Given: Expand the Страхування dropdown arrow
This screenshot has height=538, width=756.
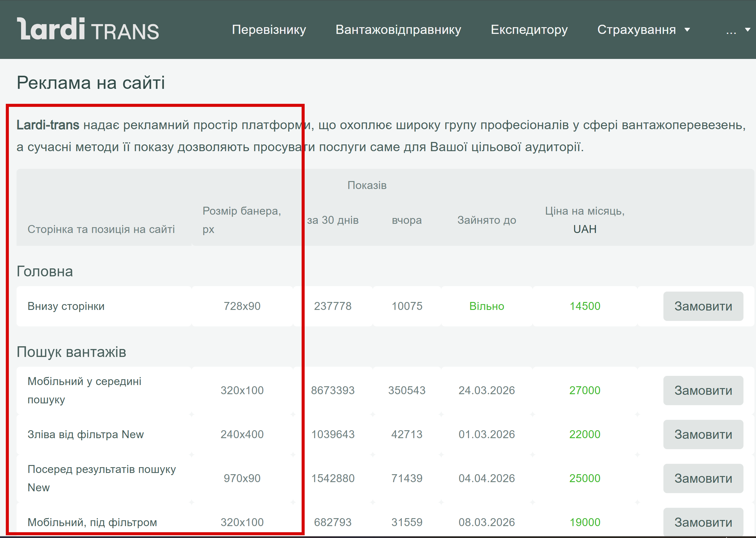Looking at the screenshot, I should click(687, 30).
